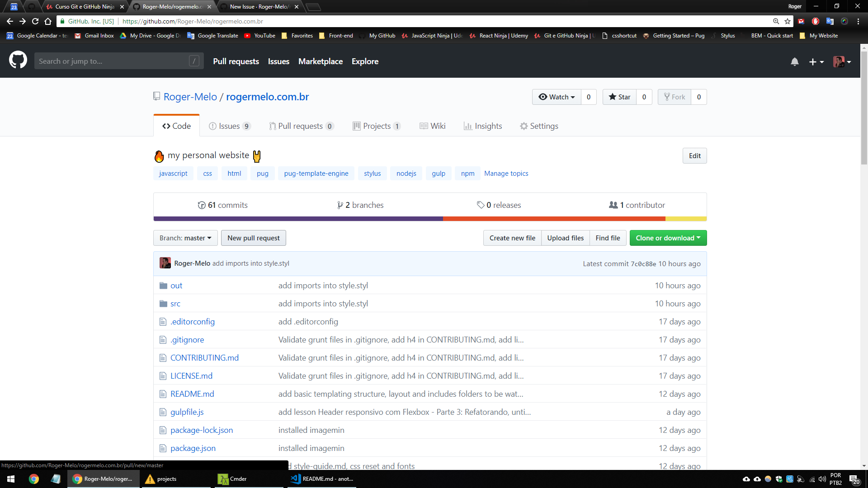
Task: Open Explore in top navigation
Action: point(365,61)
